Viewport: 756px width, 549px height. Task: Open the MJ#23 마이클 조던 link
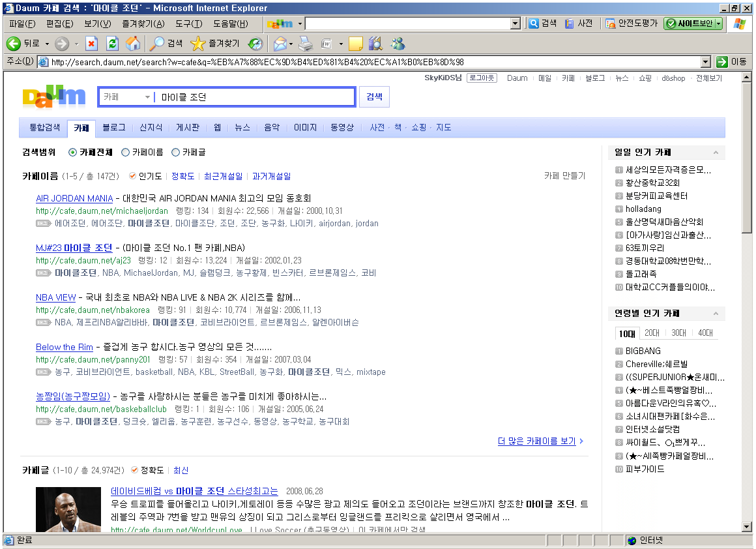pos(74,248)
